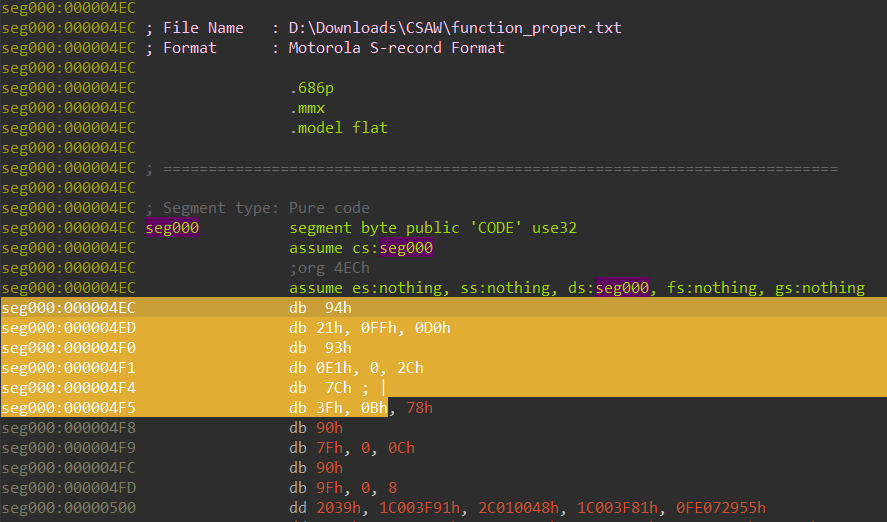
Task: Click the 'db 7Ch' byte value
Action: (x=338, y=388)
